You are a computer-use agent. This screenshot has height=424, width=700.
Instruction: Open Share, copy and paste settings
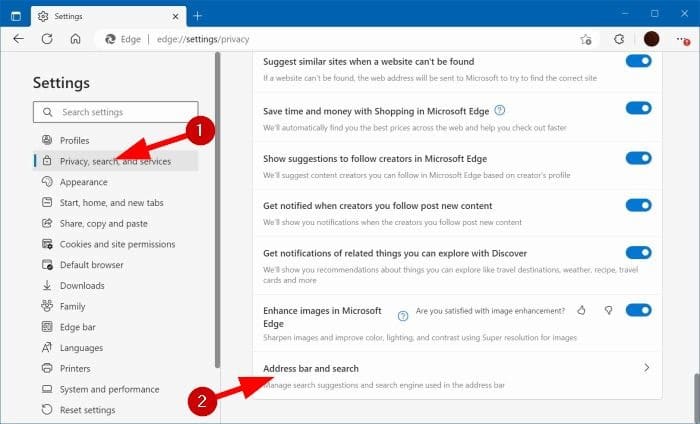tap(116, 223)
